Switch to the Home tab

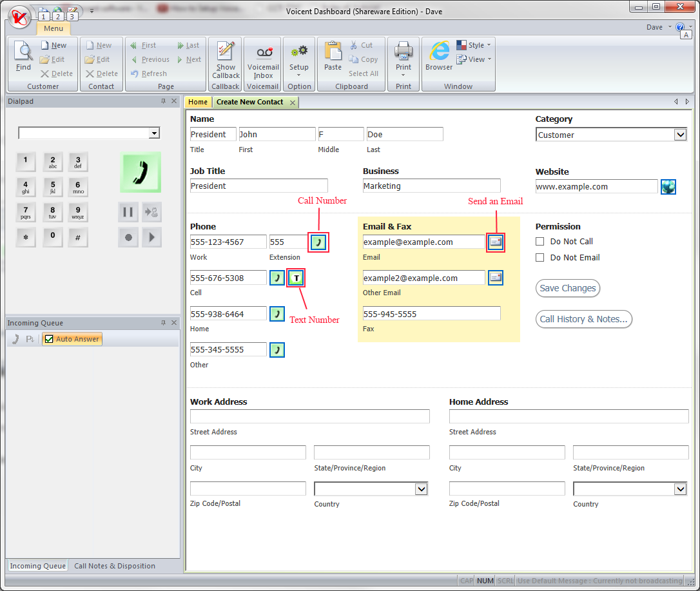click(198, 102)
